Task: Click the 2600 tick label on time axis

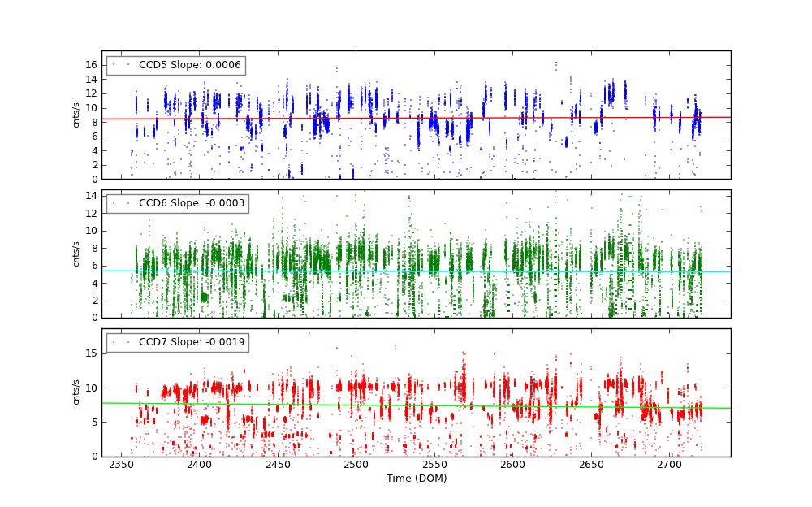Action: tap(512, 465)
